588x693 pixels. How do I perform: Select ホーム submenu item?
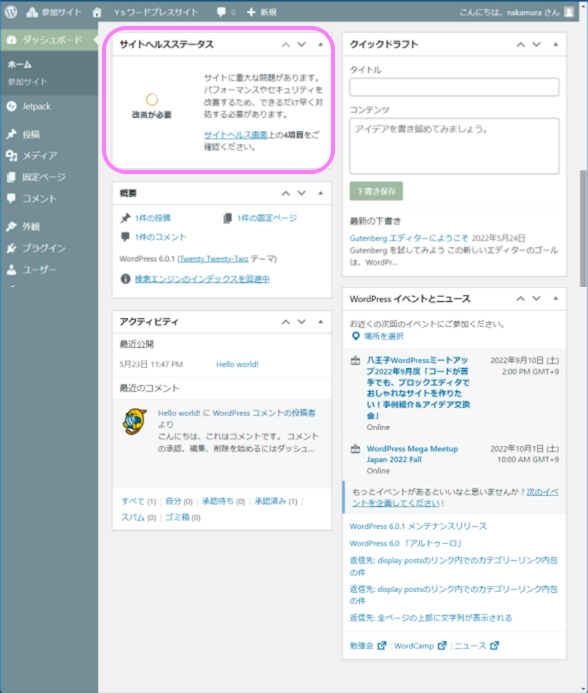19,65
